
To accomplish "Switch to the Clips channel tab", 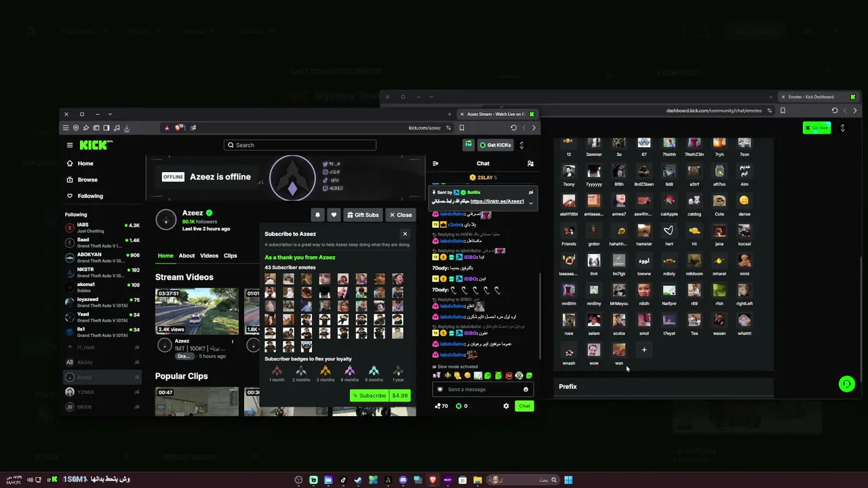I will pyautogui.click(x=231, y=256).
